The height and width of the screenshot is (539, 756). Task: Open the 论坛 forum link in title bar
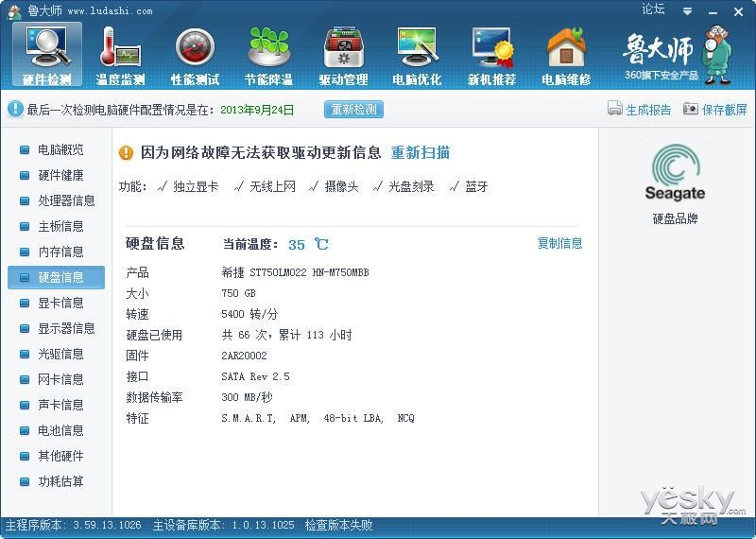click(x=653, y=9)
